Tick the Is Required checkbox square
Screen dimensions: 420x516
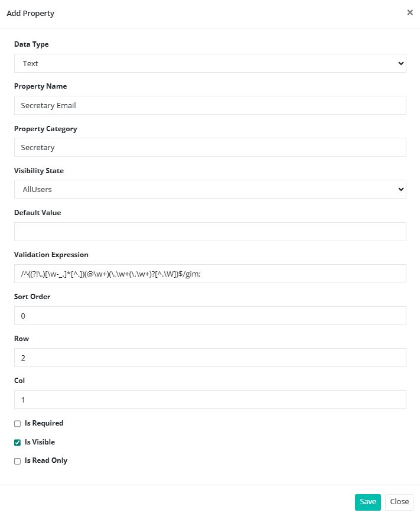pos(18,424)
